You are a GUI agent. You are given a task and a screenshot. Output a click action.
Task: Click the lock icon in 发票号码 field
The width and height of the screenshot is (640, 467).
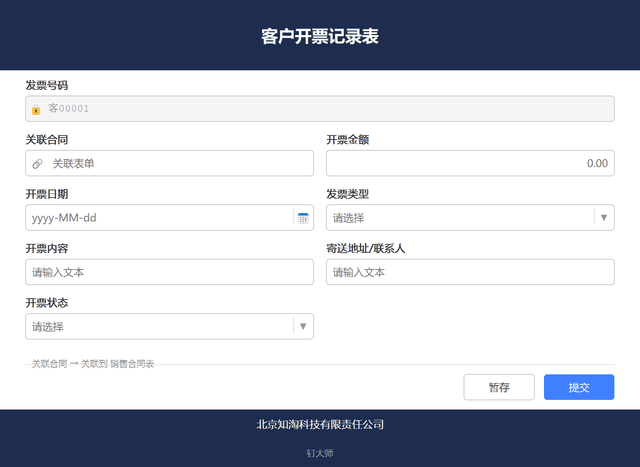36,109
